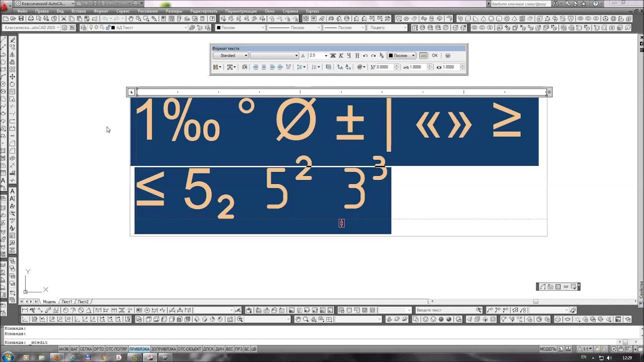Toggle АНЗВ status bar button
The width and height of the screenshot is (644, 362).
[x=63, y=349]
